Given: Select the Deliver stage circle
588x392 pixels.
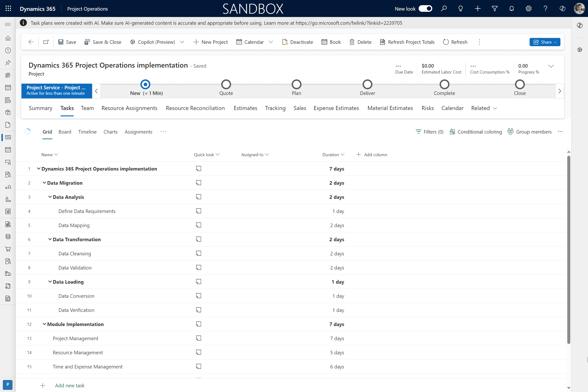Looking at the screenshot, I should (x=367, y=85).
